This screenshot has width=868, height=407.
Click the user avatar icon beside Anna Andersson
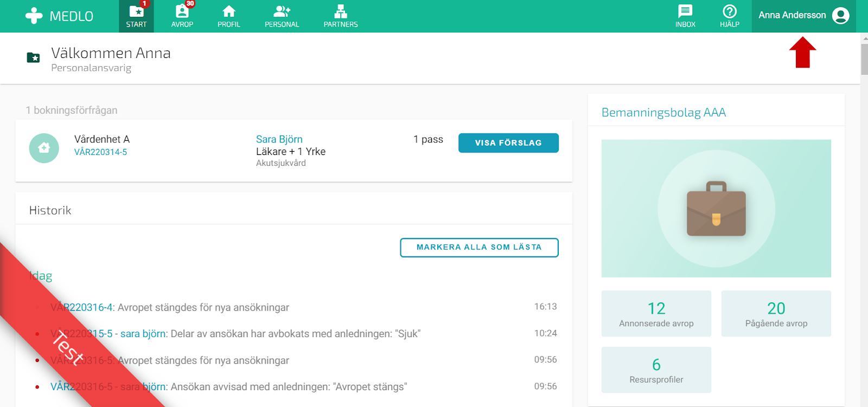[840, 16]
